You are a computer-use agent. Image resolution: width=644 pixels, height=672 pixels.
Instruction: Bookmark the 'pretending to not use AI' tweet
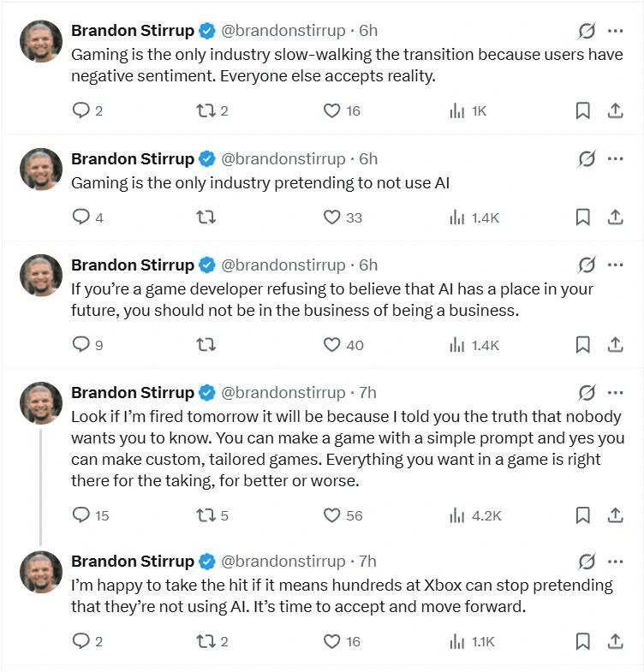tap(582, 217)
